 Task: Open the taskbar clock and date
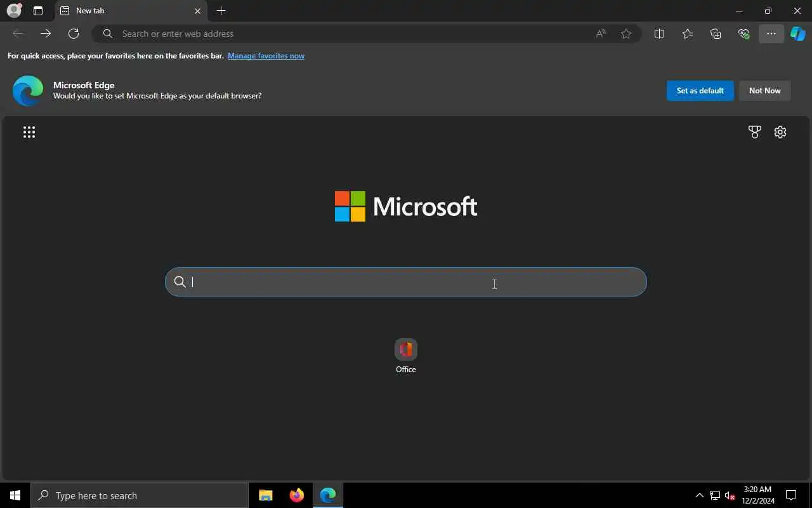coord(758,495)
